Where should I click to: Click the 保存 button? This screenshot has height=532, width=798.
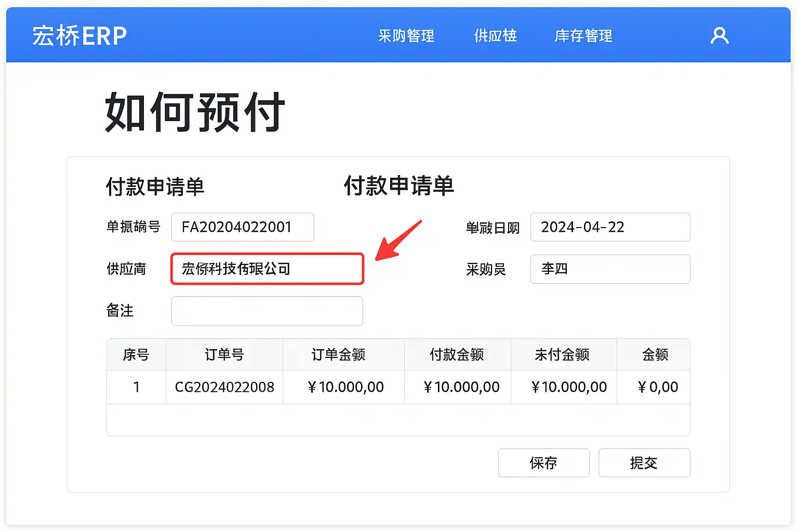pyautogui.click(x=543, y=462)
